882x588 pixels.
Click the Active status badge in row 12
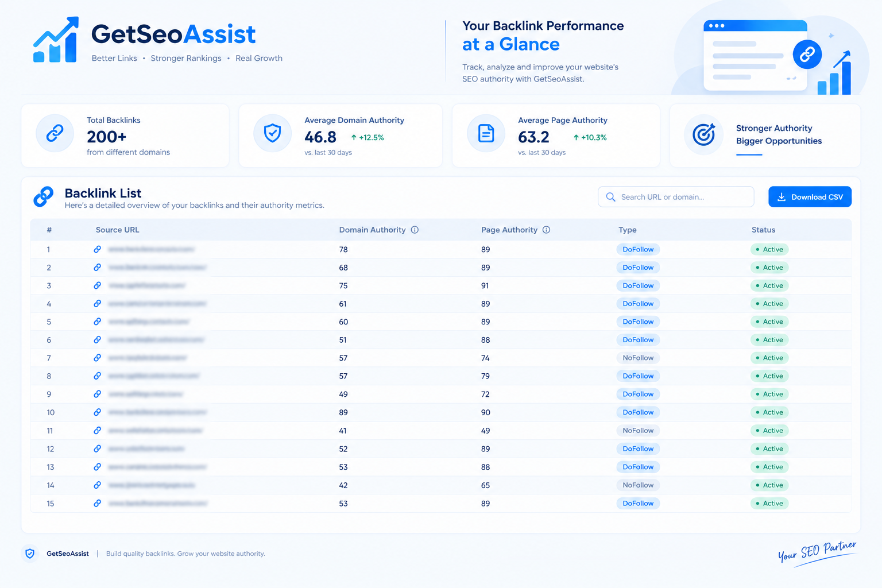[x=769, y=448]
